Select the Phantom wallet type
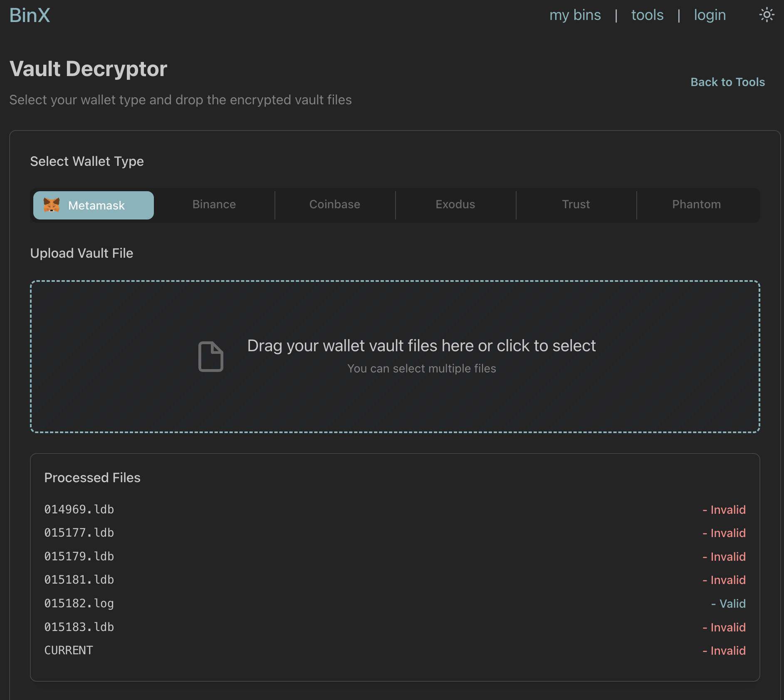The height and width of the screenshot is (700, 784). point(697,205)
